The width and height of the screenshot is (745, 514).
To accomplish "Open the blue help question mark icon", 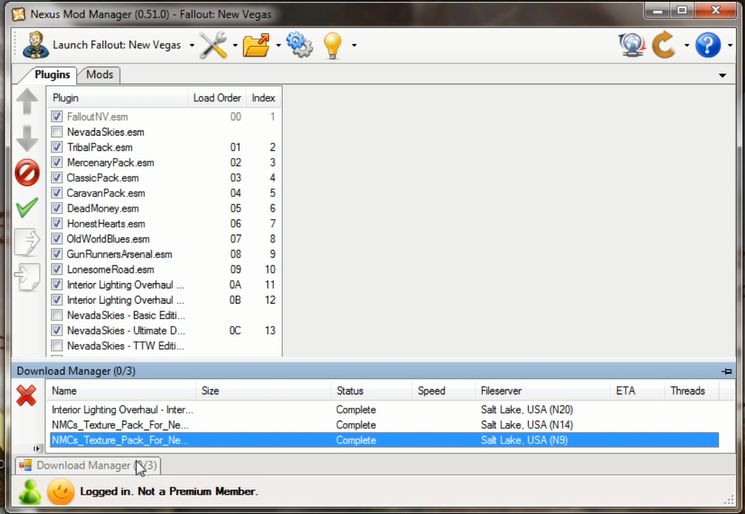I will point(708,45).
